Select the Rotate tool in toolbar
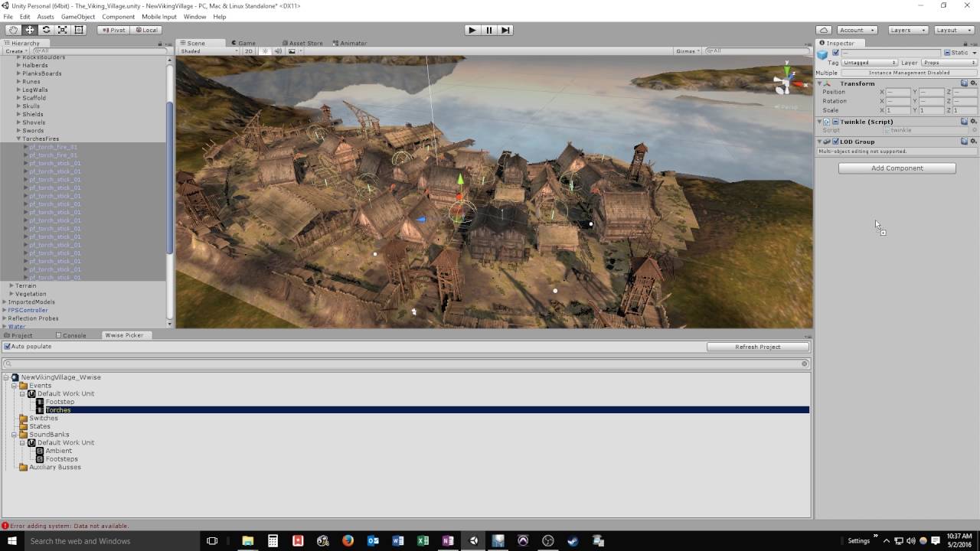 (46, 30)
